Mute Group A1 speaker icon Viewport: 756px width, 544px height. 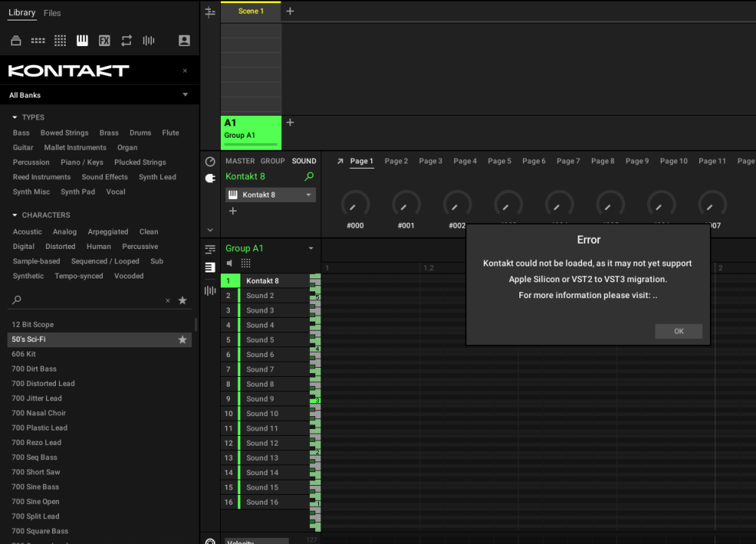[x=230, y=263]
